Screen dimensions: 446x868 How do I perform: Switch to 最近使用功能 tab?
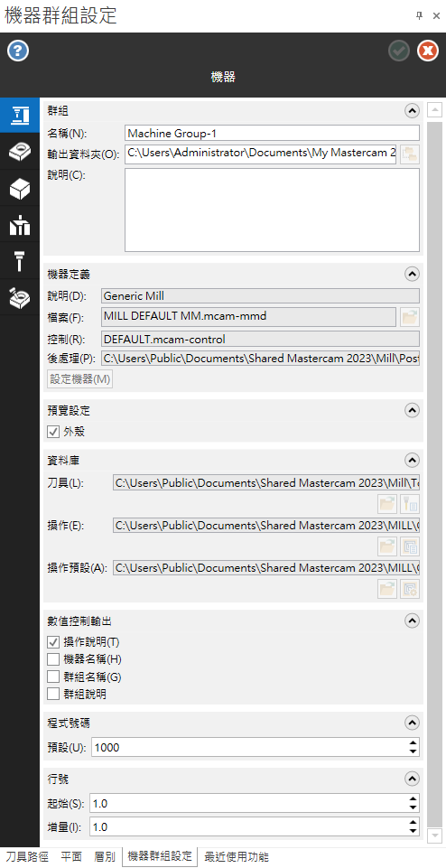pyautogui.click(x=237, y=857)
